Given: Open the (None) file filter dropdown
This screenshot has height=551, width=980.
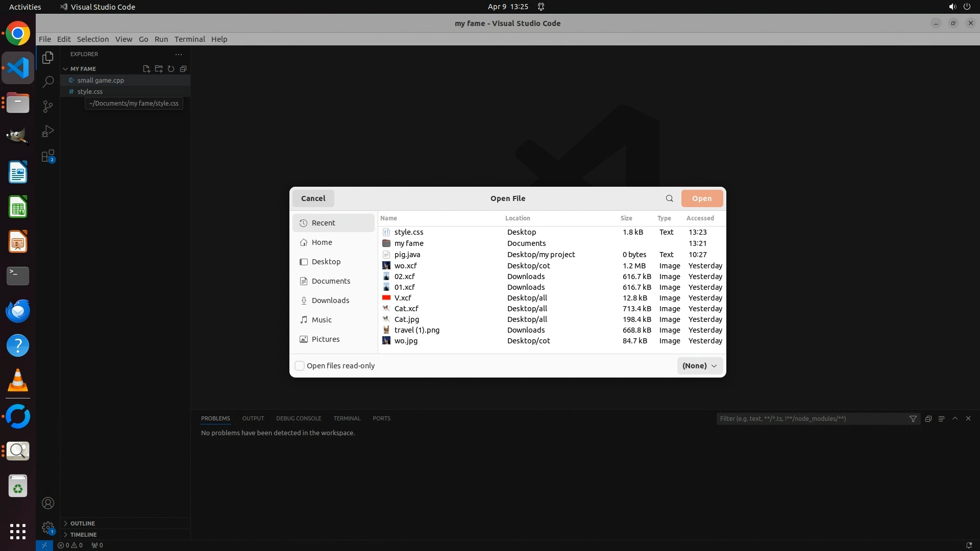Looking at the screenshot, I should (699, 366).
